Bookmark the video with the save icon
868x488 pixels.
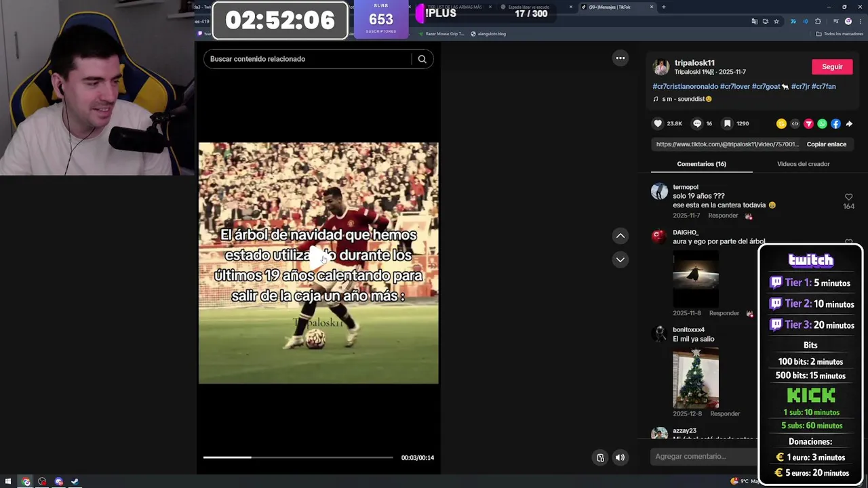point(727,123)
